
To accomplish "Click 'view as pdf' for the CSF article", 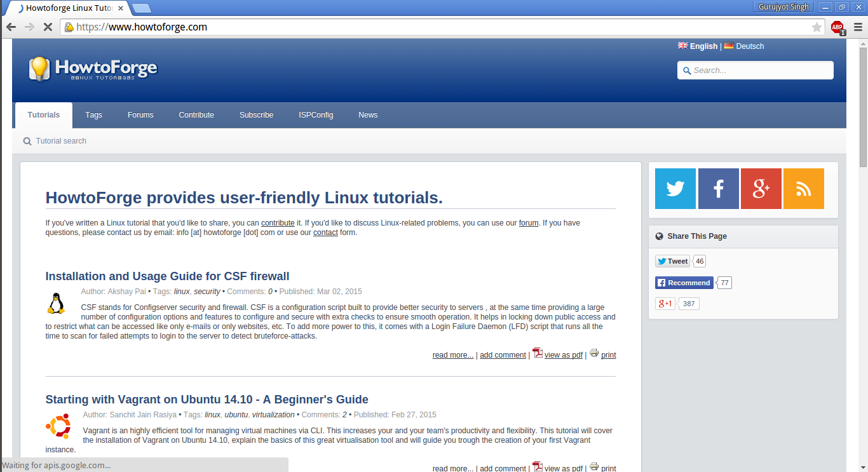I will (x=564, y=355).
